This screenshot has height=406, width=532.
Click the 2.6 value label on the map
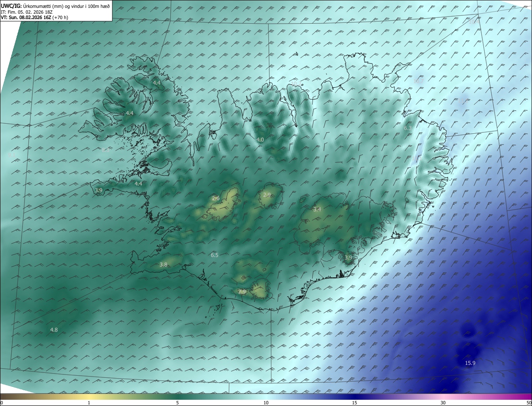pos(216,198)
